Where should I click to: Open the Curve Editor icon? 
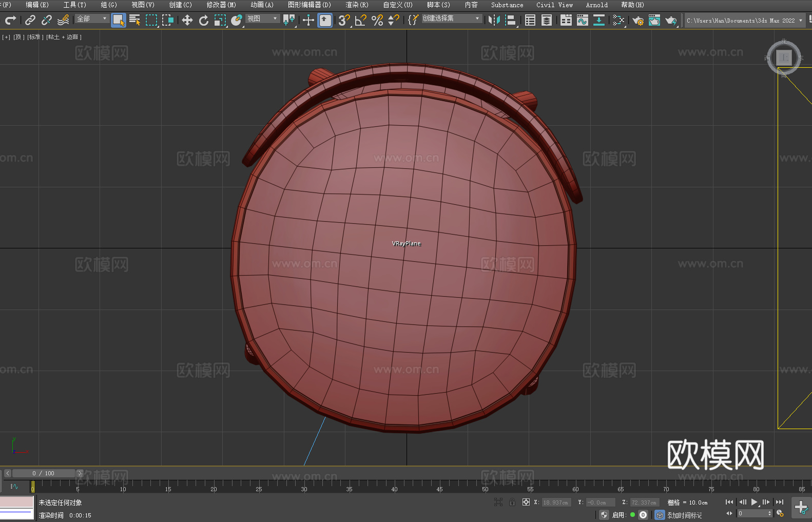tap(583, 20)
